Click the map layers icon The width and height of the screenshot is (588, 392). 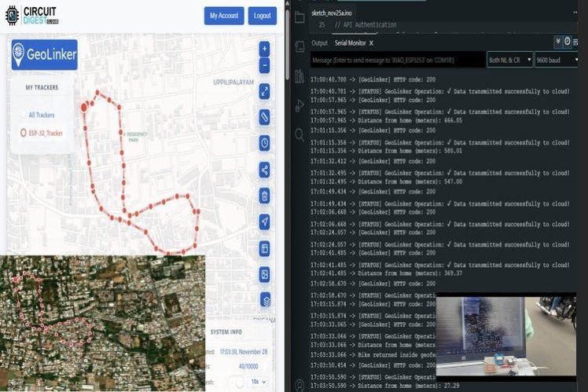(x=265, y=299)
